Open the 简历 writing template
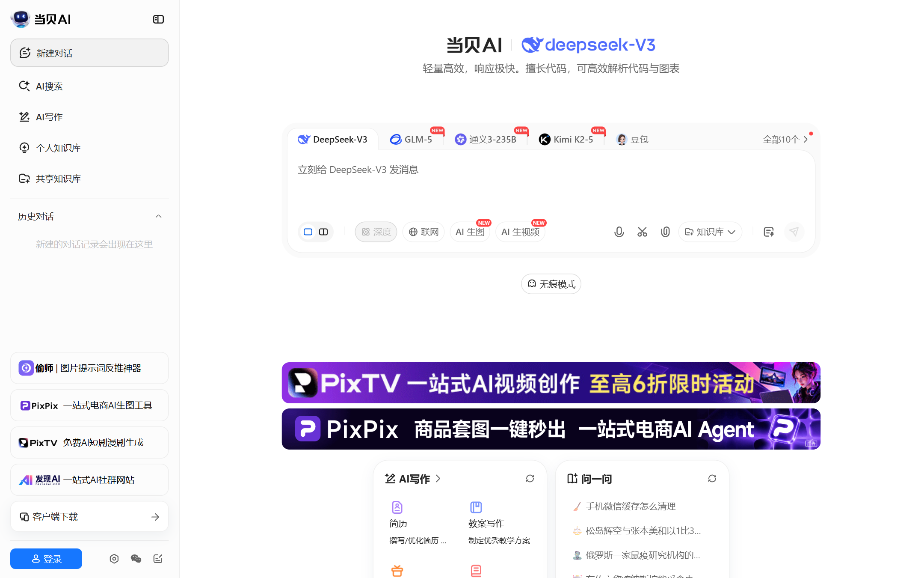This screenshot has width=924, height=578. 418,522
